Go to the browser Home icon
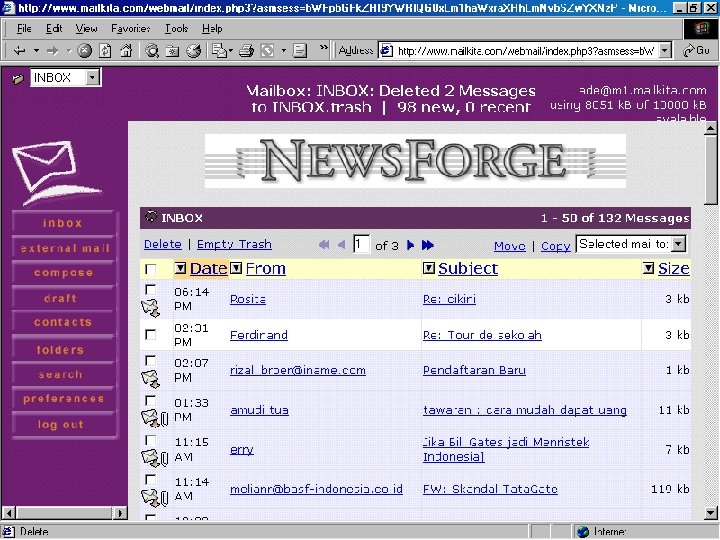The image size is (720, 540). click(126, 51)
